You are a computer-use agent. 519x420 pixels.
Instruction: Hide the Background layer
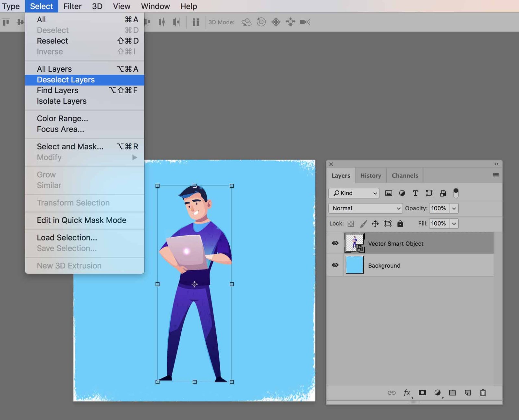click(x=335, y=265)
